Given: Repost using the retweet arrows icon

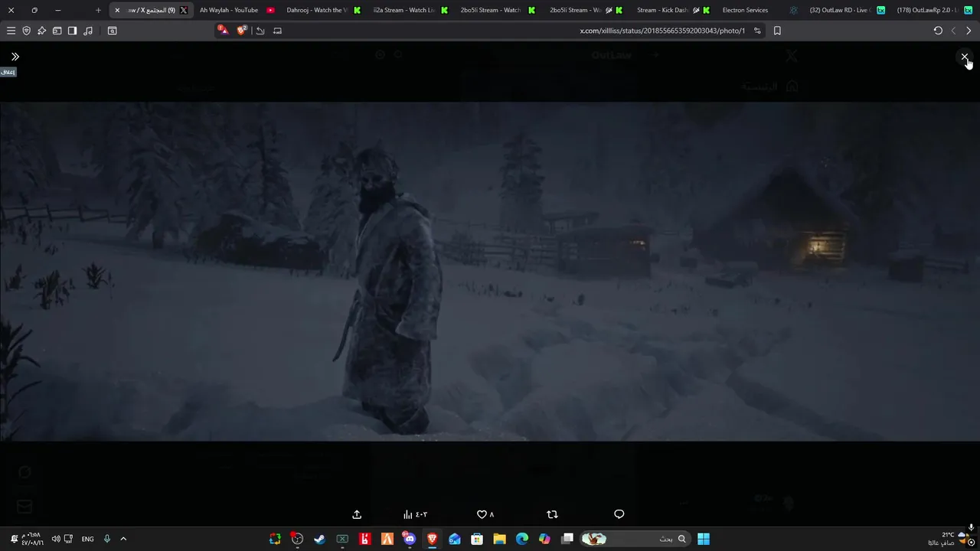Looking at the screenshot, I should tap(552, 514).
